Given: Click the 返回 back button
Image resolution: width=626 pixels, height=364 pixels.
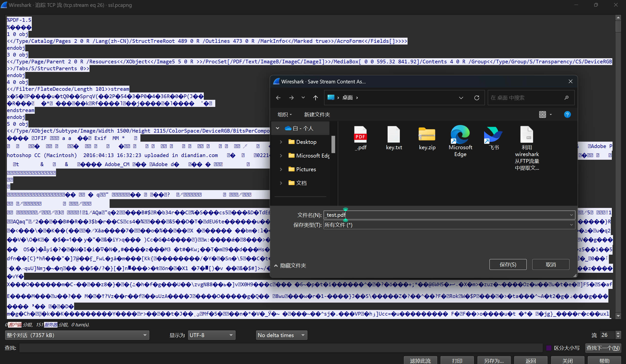Looking at the screenshot, I should [x=530, y=361].
